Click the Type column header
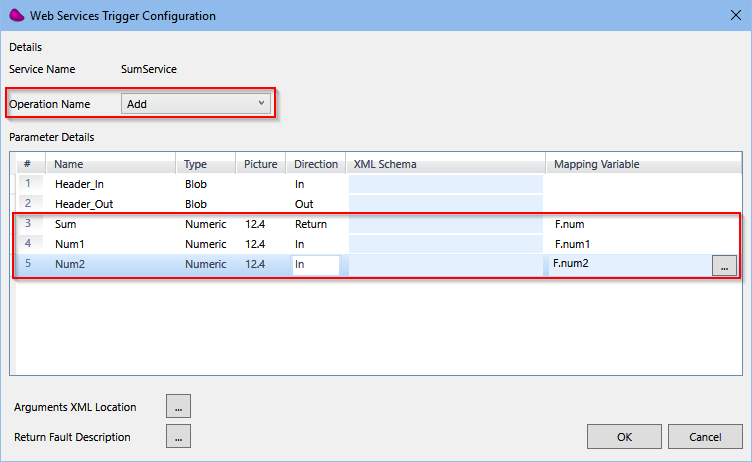752x462 pixels. (x=196, y=164)
